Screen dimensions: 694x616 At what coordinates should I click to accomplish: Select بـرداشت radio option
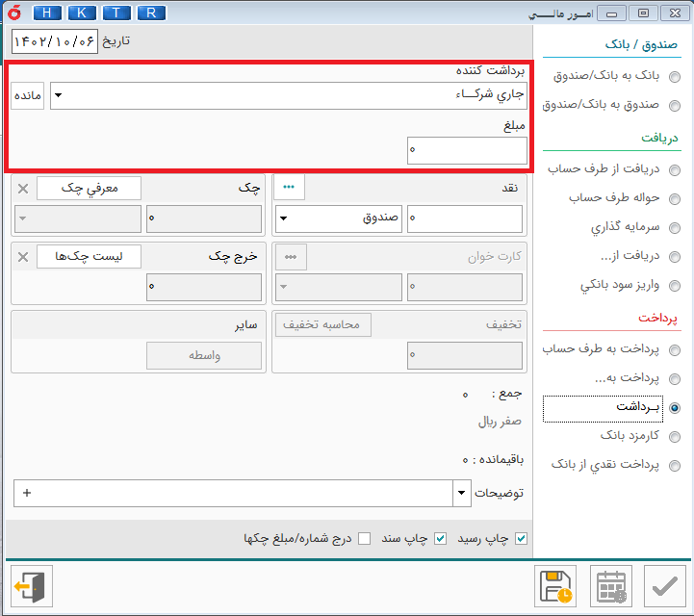[x=675, y=408]
